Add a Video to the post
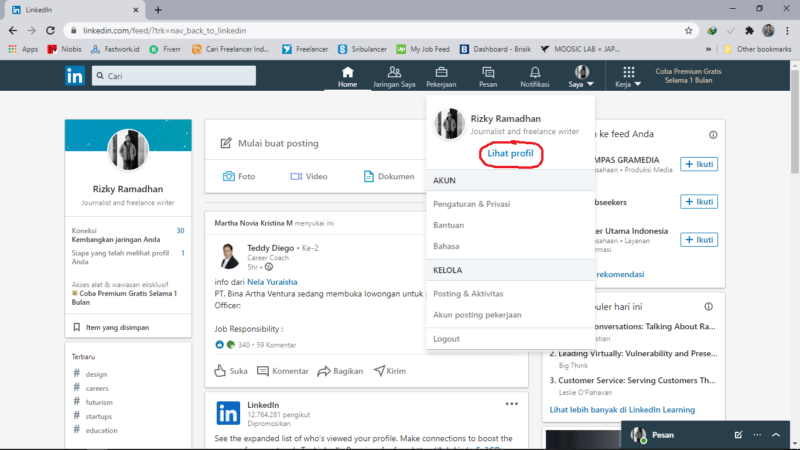This screenshot has height=450, width=800. click(x=309, y=177)
